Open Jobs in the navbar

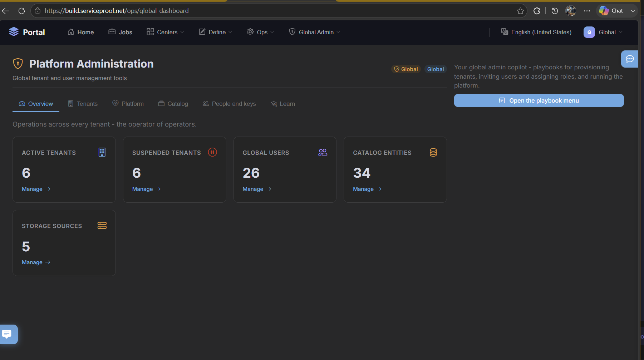click(121, 32)
